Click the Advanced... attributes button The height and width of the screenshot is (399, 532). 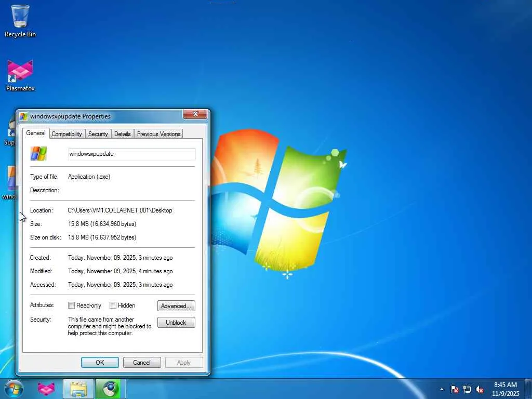point(176,305)
